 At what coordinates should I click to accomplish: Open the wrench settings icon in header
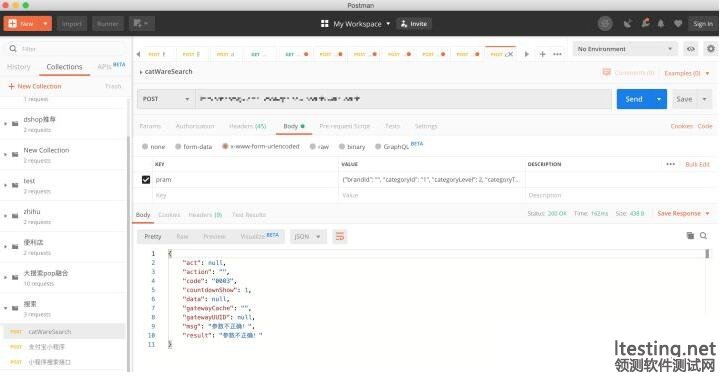pyautogui.click(x=645, y=23)
